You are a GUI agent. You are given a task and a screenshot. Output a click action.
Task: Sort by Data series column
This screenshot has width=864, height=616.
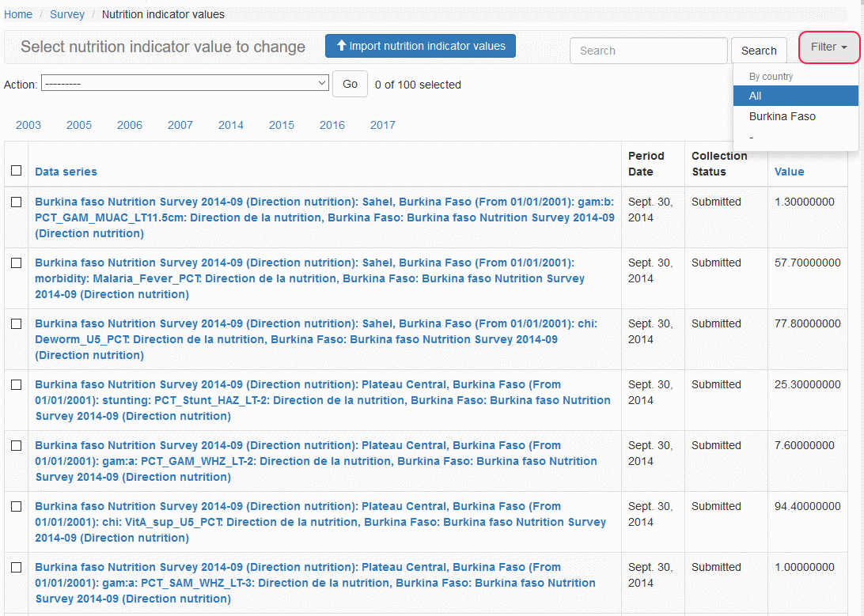point(66,172)
